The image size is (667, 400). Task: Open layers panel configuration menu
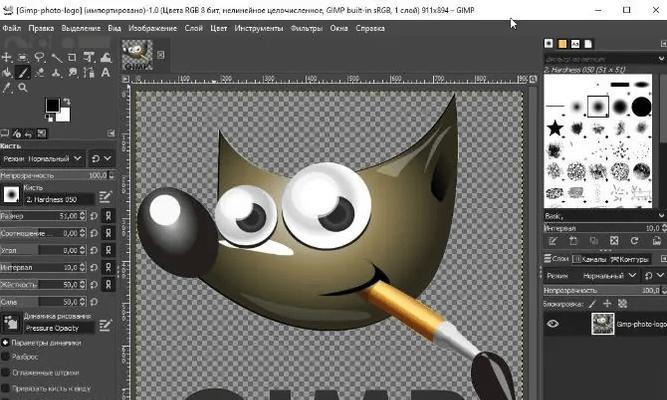[664, 259]
